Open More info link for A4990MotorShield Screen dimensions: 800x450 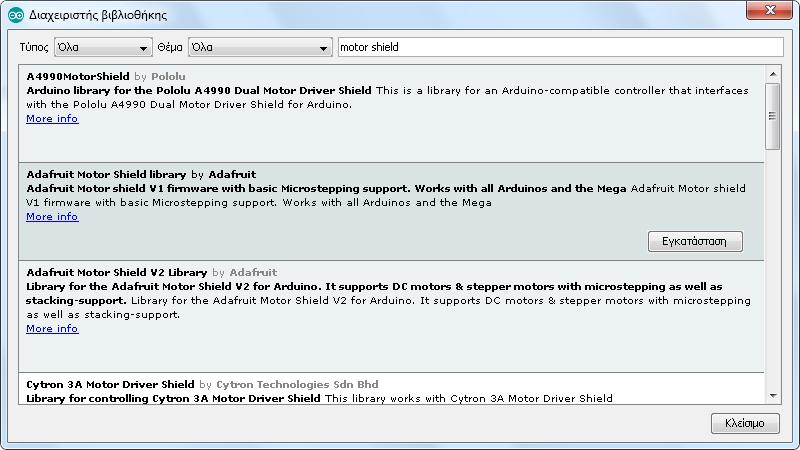[x=52, y=118]
